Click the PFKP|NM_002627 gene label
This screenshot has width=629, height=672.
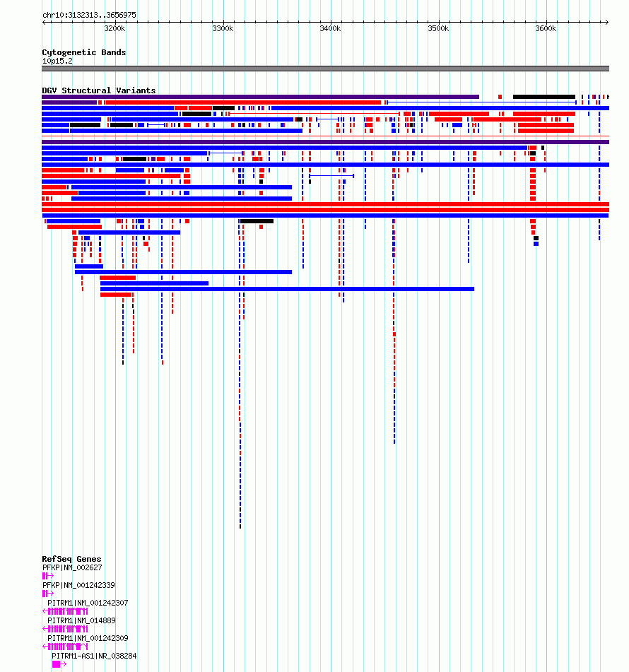(x=72, y=567)
